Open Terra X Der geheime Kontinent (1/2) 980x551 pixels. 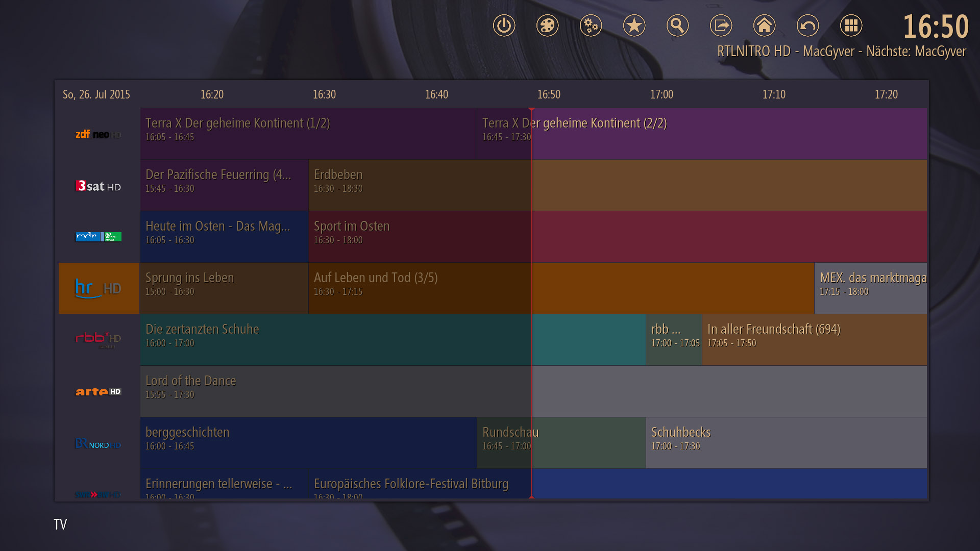308,134
